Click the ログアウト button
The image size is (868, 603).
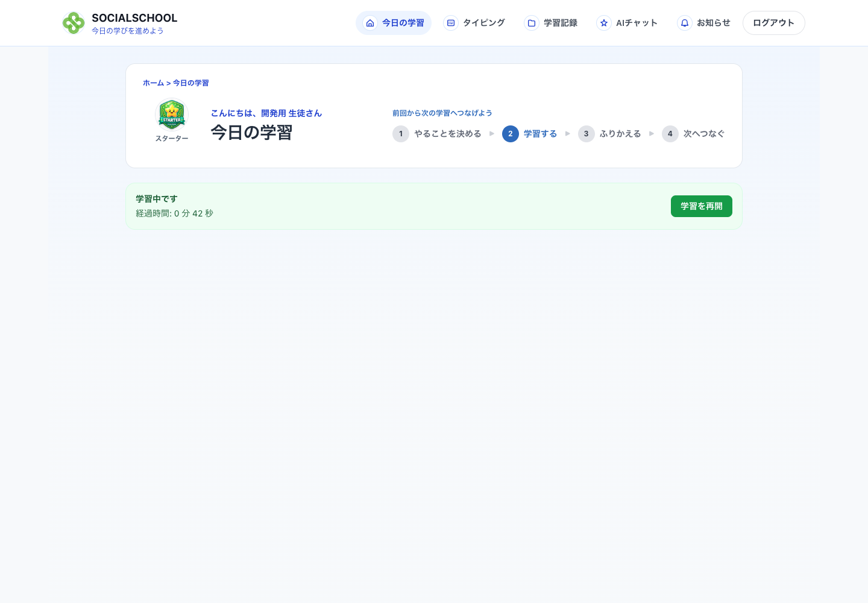click(x=774, y=23)
